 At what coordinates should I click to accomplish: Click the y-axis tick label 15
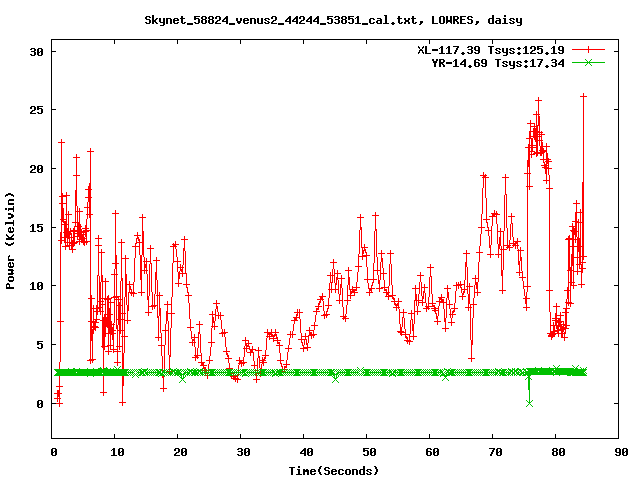pyautogui.click(x=37, y=228)
